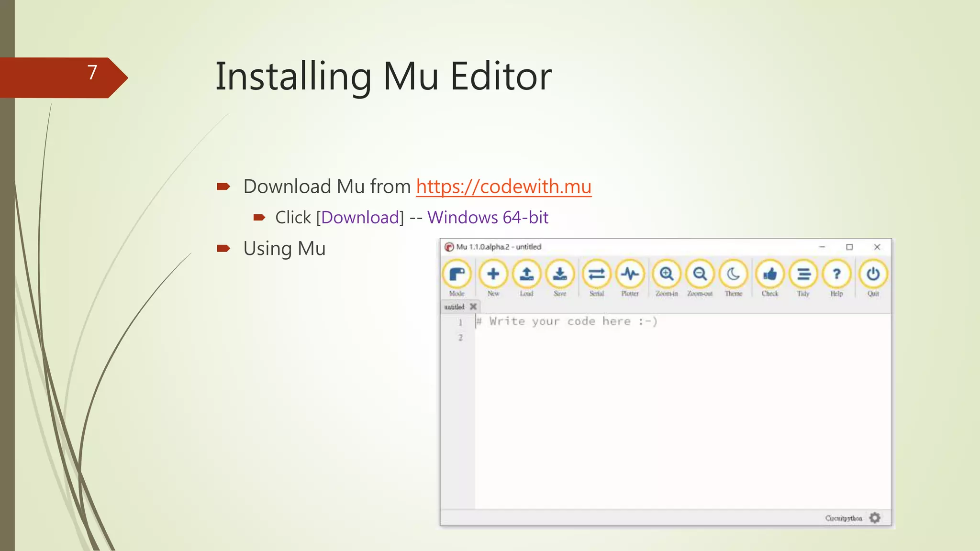
Task: Click the Mu logo in title bar
Action: coord(449,247)
